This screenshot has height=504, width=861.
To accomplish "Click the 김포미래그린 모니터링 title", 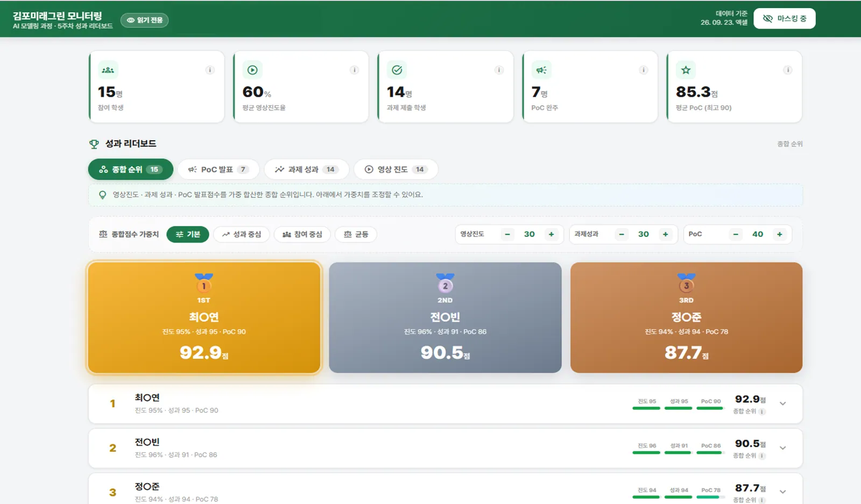I will (x=58, y=16).
